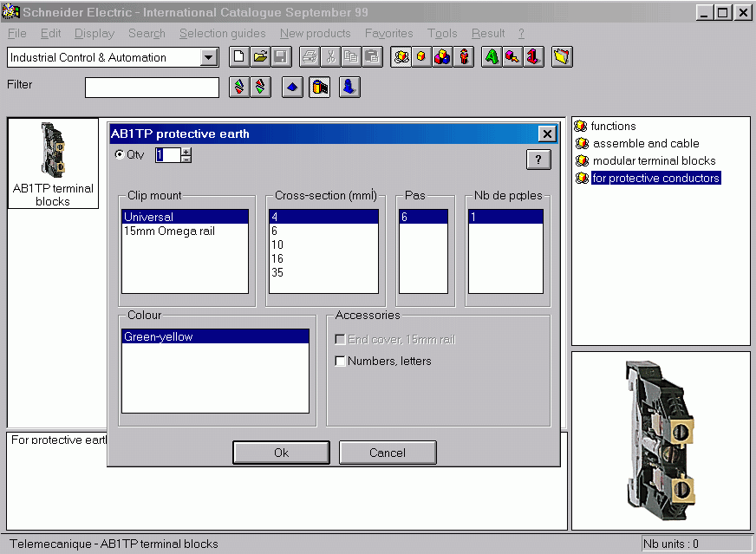
Task: Select 'Universal' in the Clip mount list
Action: [186, 217]
